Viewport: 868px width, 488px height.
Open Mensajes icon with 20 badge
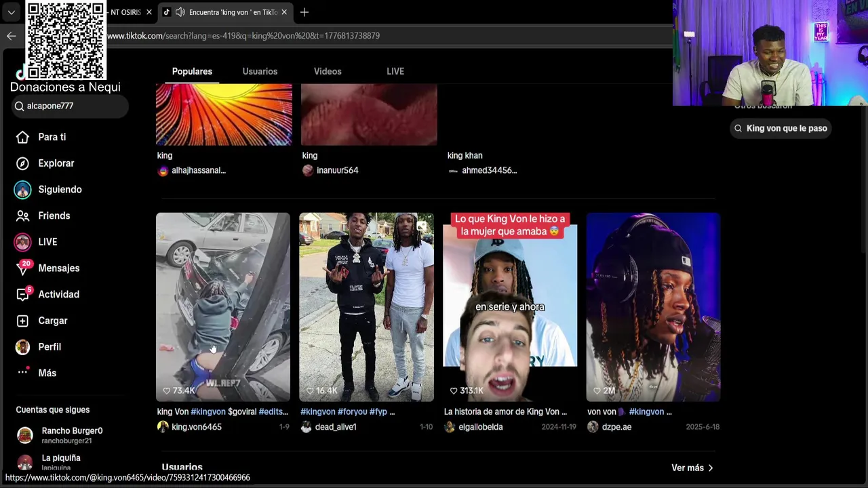click(23, 268)
